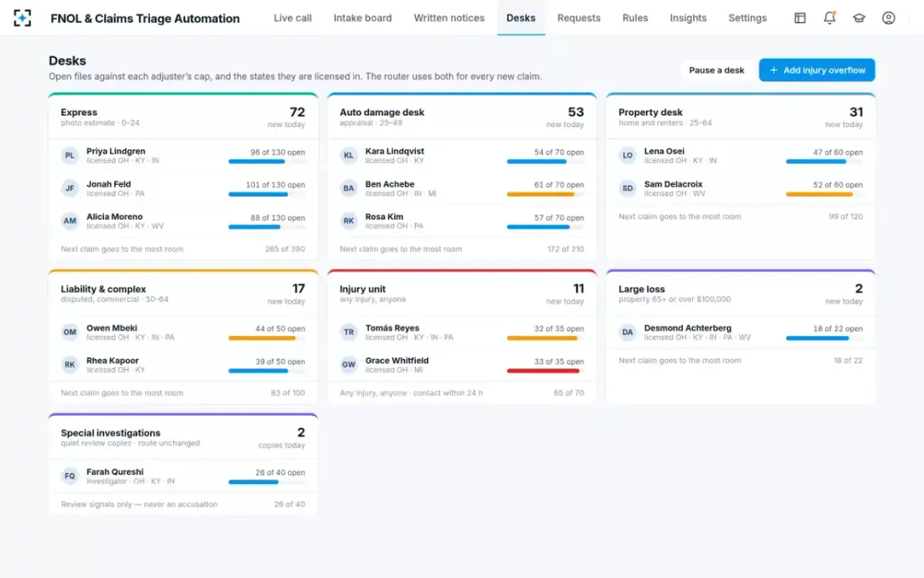Click Lena Osei's LO avatar
Image resolution: width=924 pixels, height=578 pixels.
click(628, 156)
